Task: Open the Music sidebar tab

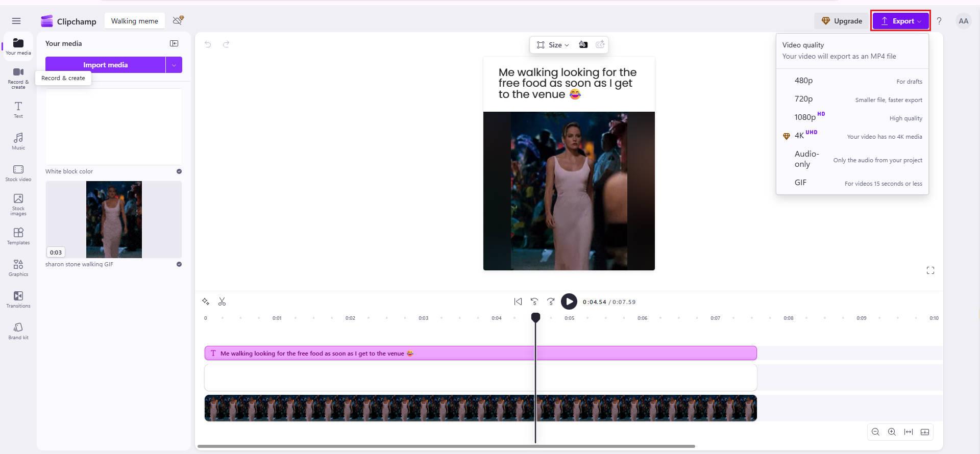Action: (x=18, y=141)
